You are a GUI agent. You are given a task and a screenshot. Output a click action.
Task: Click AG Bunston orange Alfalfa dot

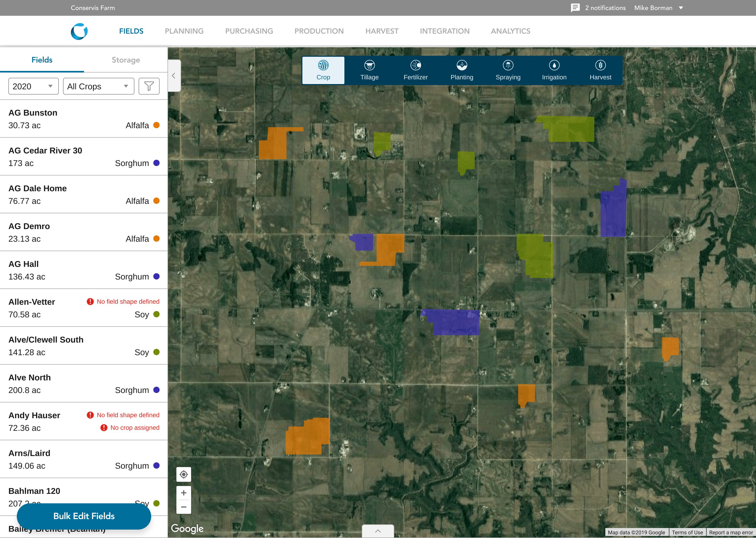[156, 125]
